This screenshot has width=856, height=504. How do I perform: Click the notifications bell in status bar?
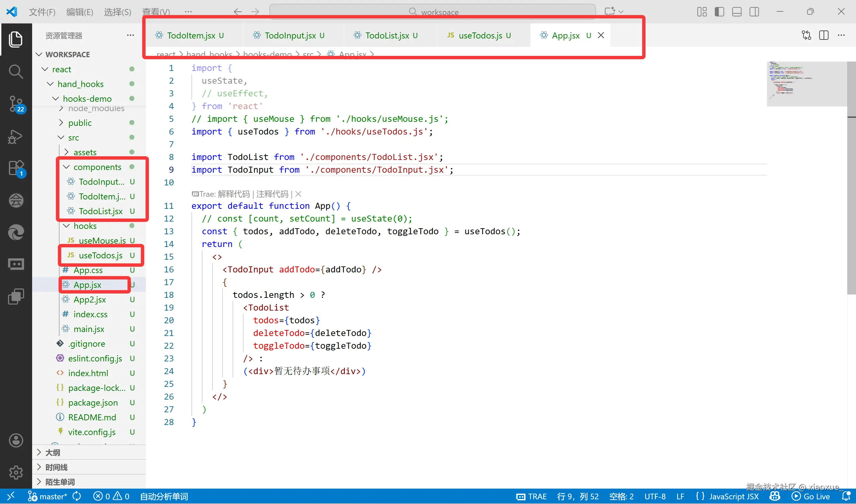pyautogui.click(x=846, y=497)
